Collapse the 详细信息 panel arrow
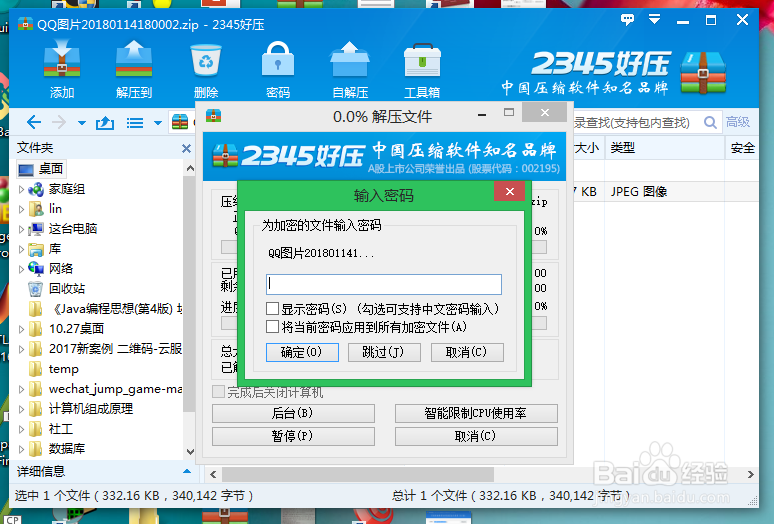This screenshot has width=774, height=524. click(187, 471)
